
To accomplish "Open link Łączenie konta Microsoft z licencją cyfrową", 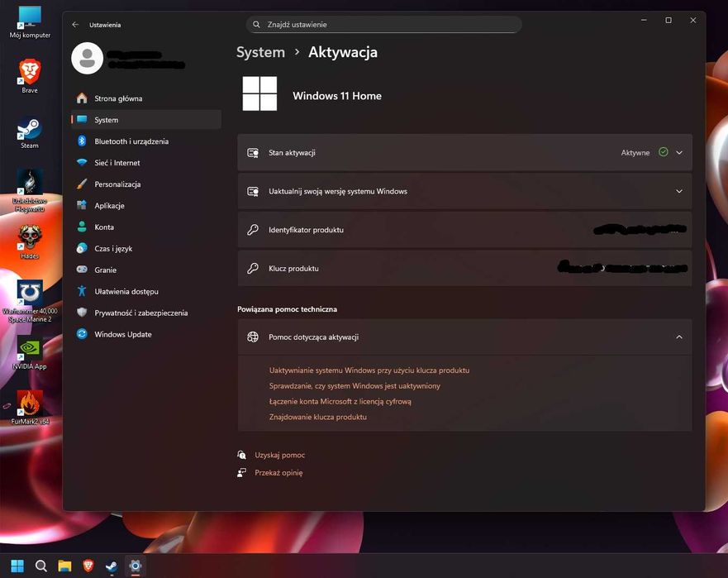I will pyautogui.click(x=340, y=401).
